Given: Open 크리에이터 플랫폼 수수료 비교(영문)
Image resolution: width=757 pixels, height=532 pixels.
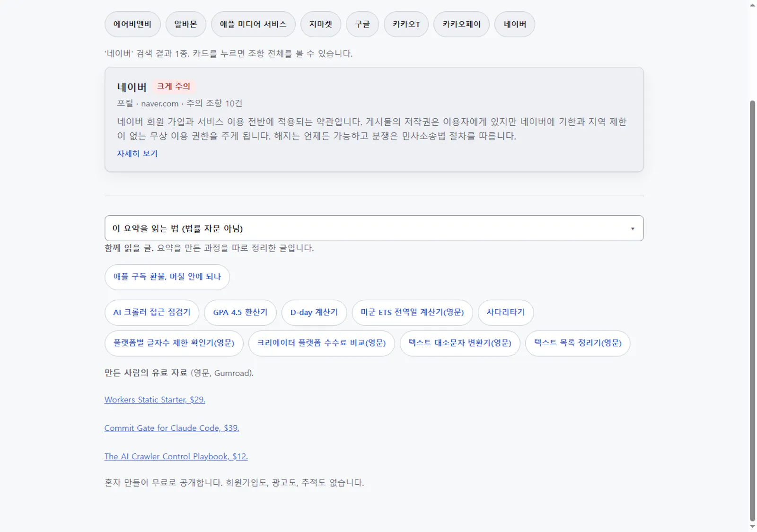Looking at the screenshot, I should click(322, 343).
